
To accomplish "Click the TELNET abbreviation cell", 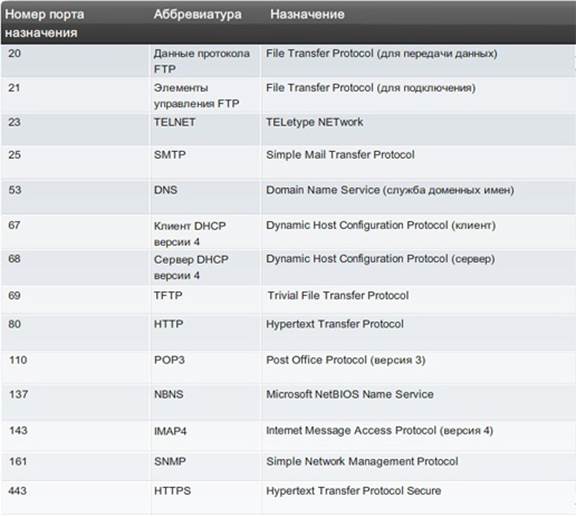I will tap(206, 129).
